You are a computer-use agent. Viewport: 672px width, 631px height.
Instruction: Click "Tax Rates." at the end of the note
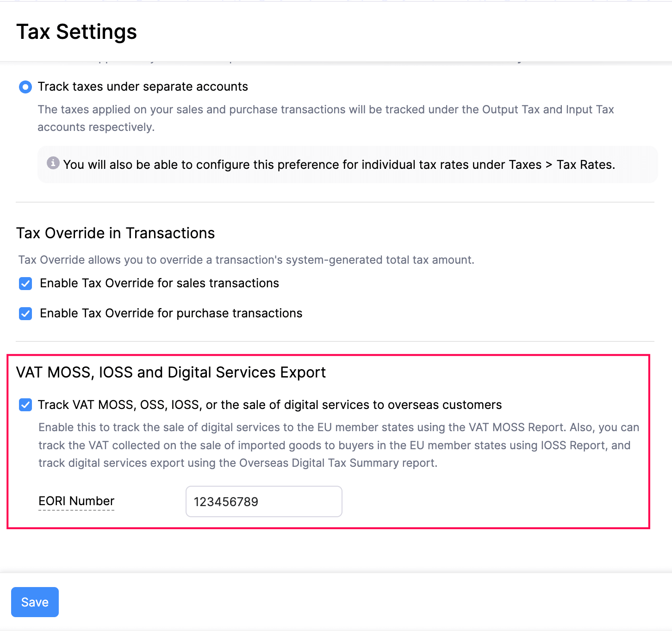(x=585, y=165)
